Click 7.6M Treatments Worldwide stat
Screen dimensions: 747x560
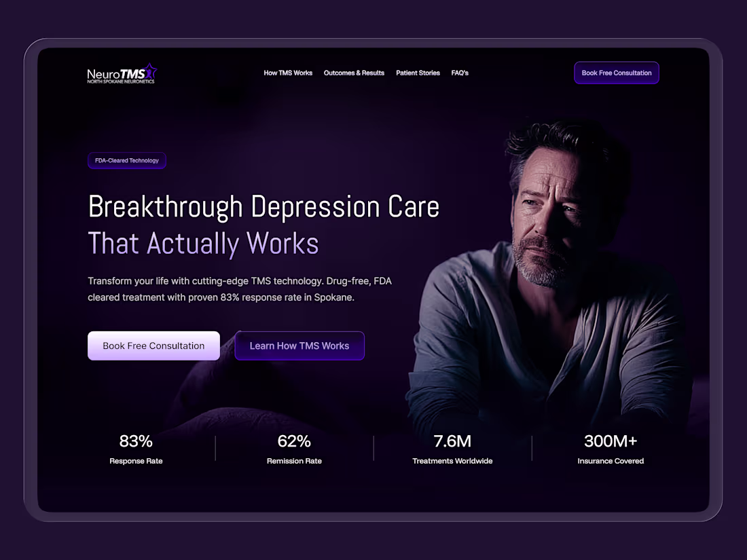pyautogui.click(x=452, y=449)
